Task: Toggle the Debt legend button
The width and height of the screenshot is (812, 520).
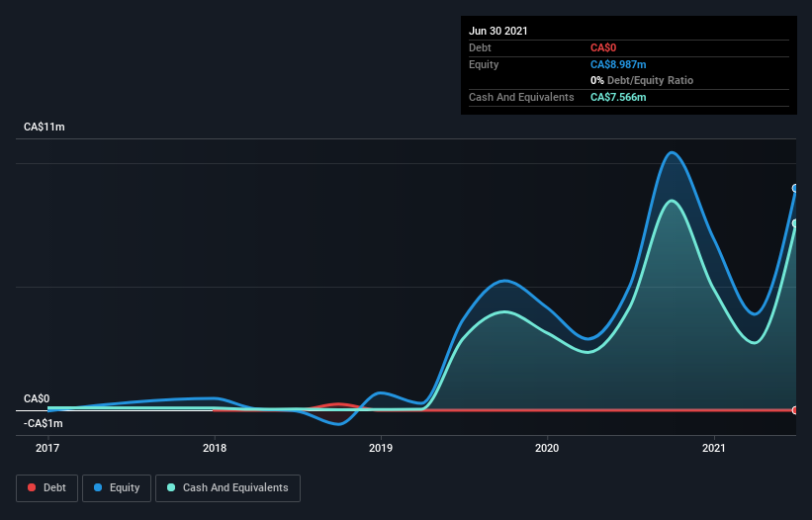Action: click(x=46, y=488)
